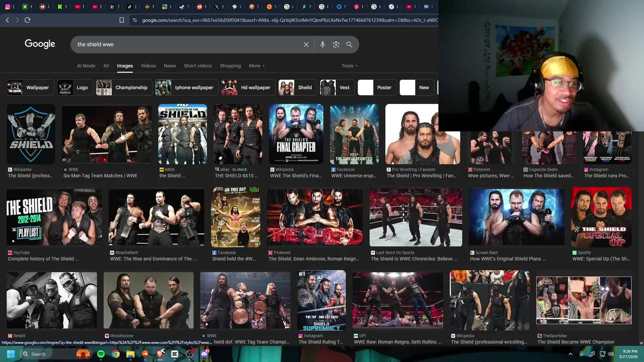Switch to the Instagram browser tab

click(x=7, y=7)
